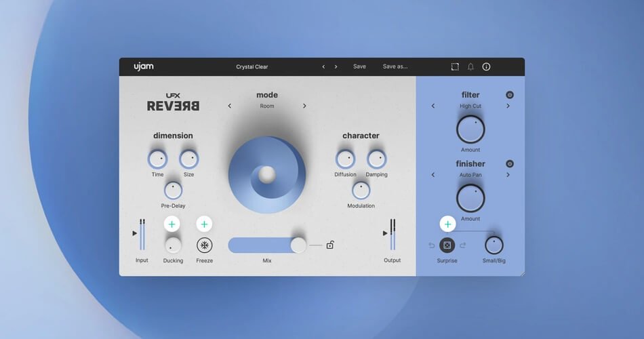Click the Mix slider handle
The height and width of the screenshot is (339, 644).
pos(298,245)
